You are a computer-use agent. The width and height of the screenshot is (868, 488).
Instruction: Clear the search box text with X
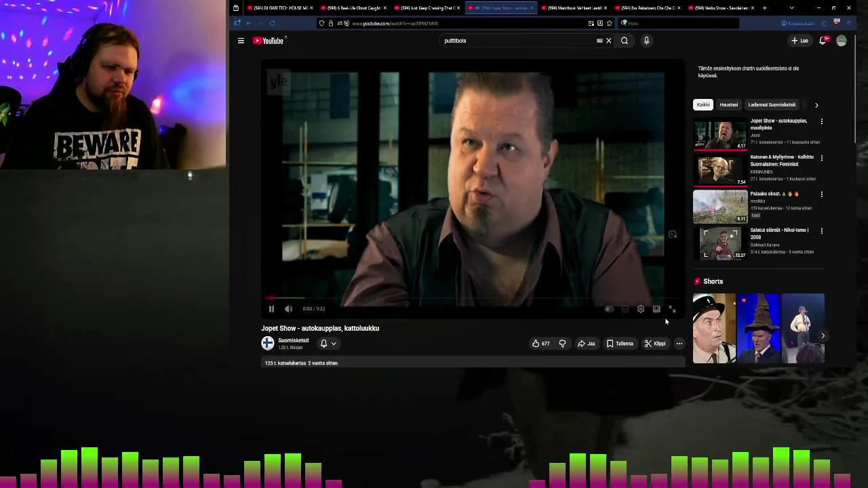tap(608, 41)
